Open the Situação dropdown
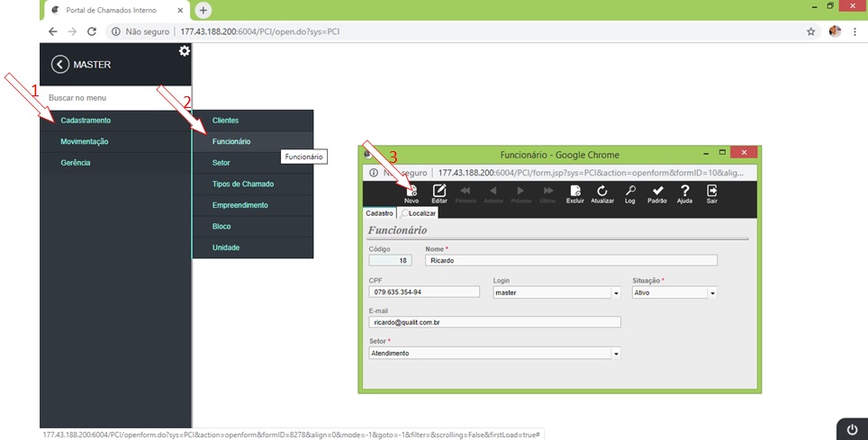 tap(712, 292)
